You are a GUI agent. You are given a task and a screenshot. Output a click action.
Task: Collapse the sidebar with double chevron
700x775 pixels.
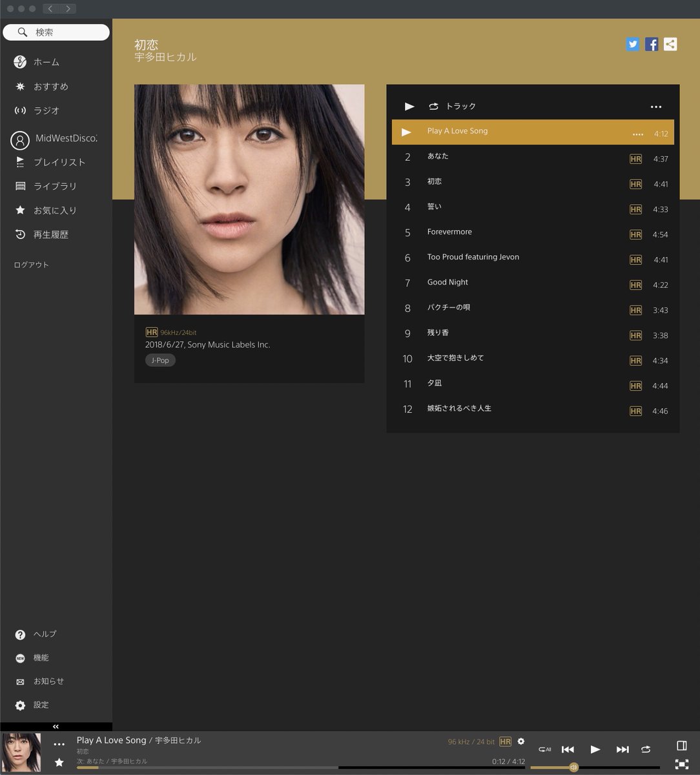pos(56,727)
